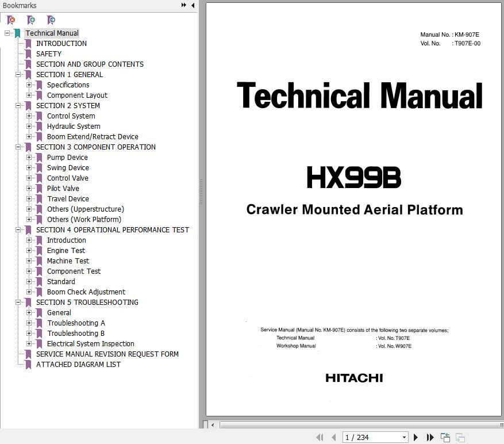Open the Travel Device bookmark

(68, 199)
